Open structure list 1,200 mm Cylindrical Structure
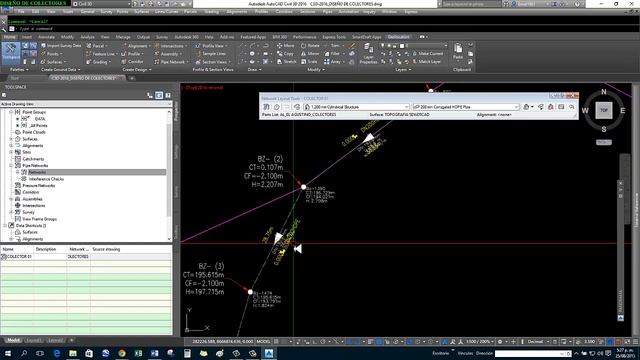This screenshot has height=360, width=640. pos(356,107)
